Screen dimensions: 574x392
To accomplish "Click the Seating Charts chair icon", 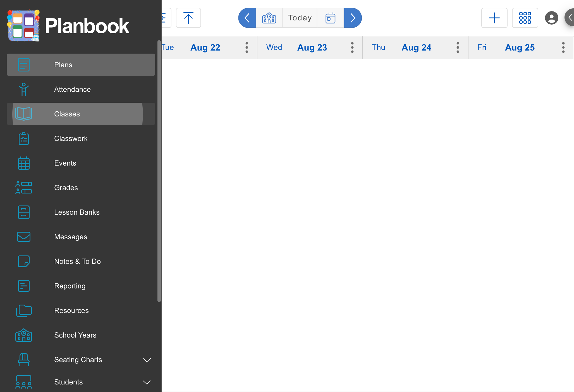I will (24, 360).
